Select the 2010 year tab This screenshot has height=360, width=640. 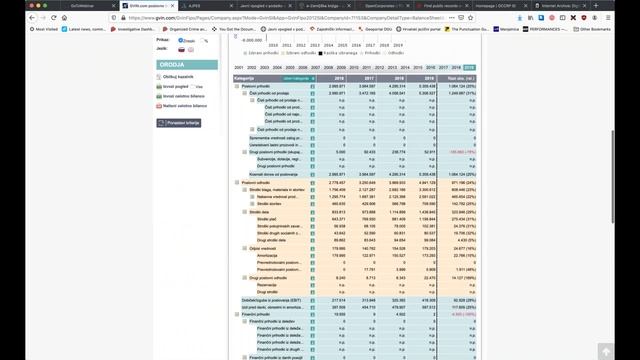[x=354, y=68]
